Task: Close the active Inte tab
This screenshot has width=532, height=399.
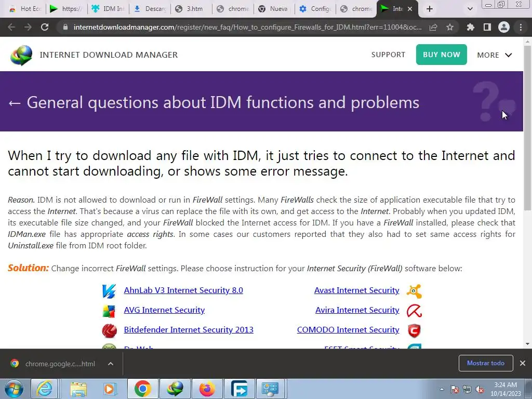Action: tap(410, 9)
